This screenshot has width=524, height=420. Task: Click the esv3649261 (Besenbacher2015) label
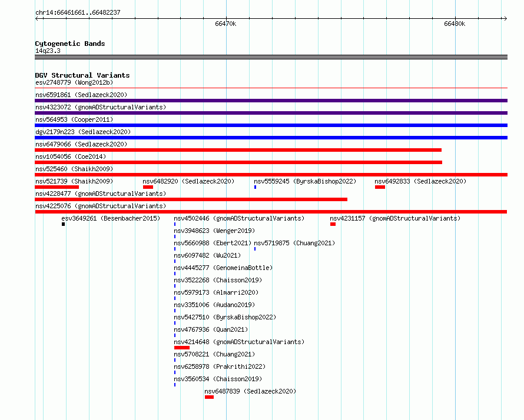(x=111, y=218)
